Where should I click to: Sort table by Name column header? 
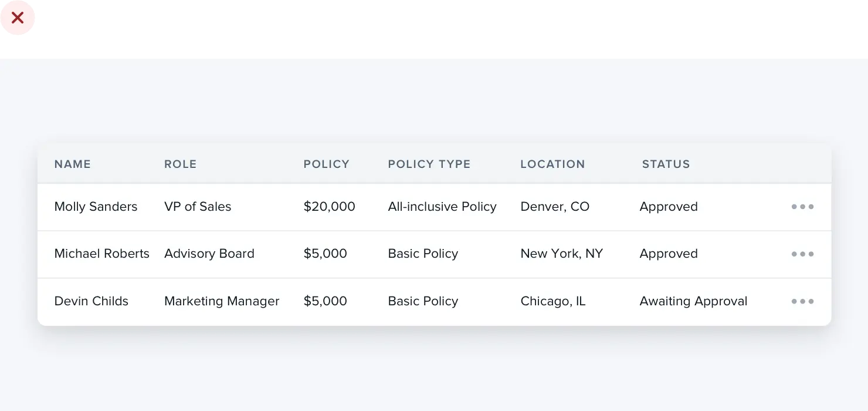[x=73, y=164]
